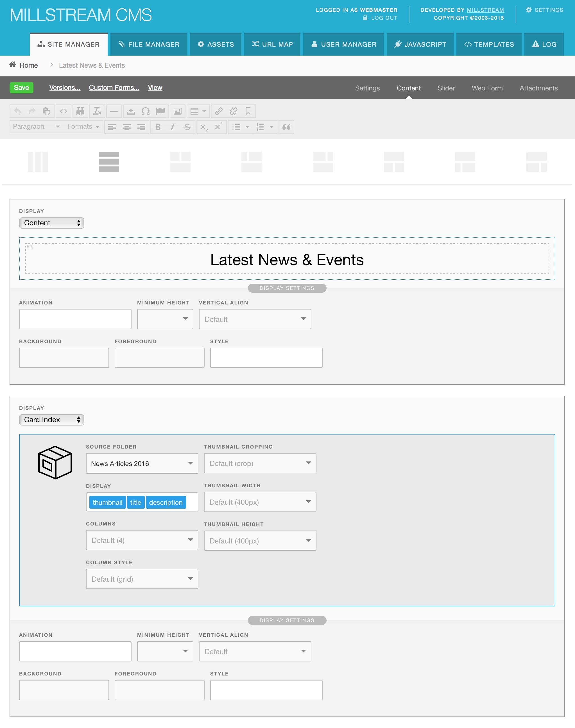
Task: Click the clear formatting icon
Action: click(x=97, y=111)
